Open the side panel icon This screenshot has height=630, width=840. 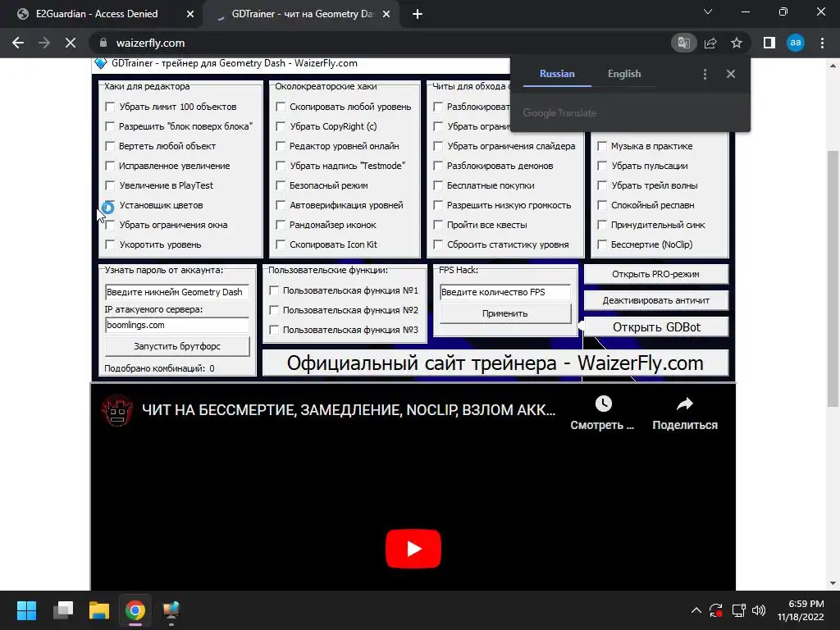[769, 43]
